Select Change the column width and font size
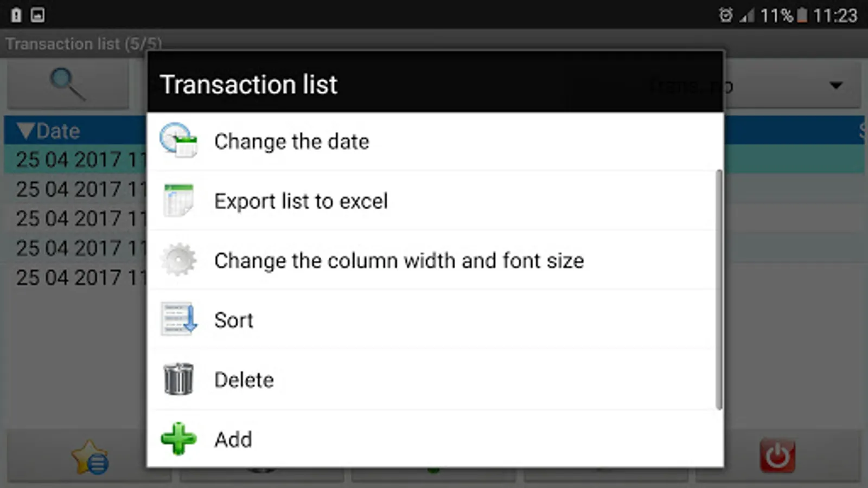868x488 pixels. (x=399, y=261)
